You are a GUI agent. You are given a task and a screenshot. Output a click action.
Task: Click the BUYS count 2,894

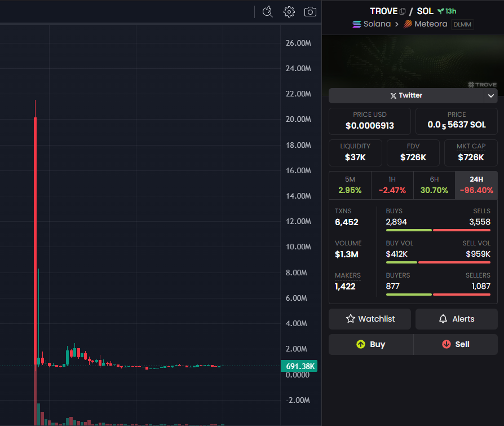396,222
